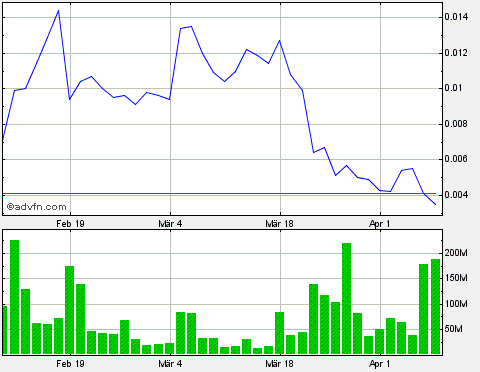Click the 0.004 price axis label
The height and width of the screenshot is (372, 480).
pyautogui.click(x=456, y=195)
